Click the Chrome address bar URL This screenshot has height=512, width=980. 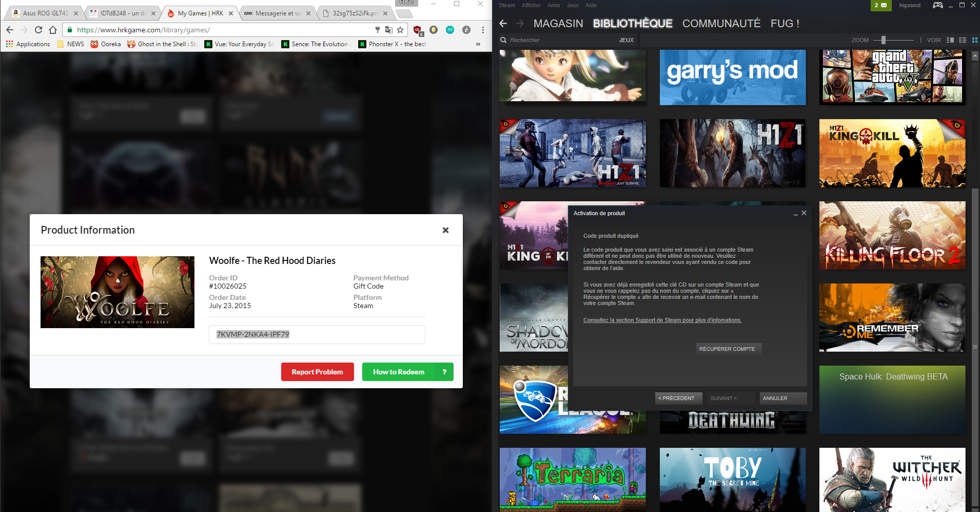pos(143,30)
